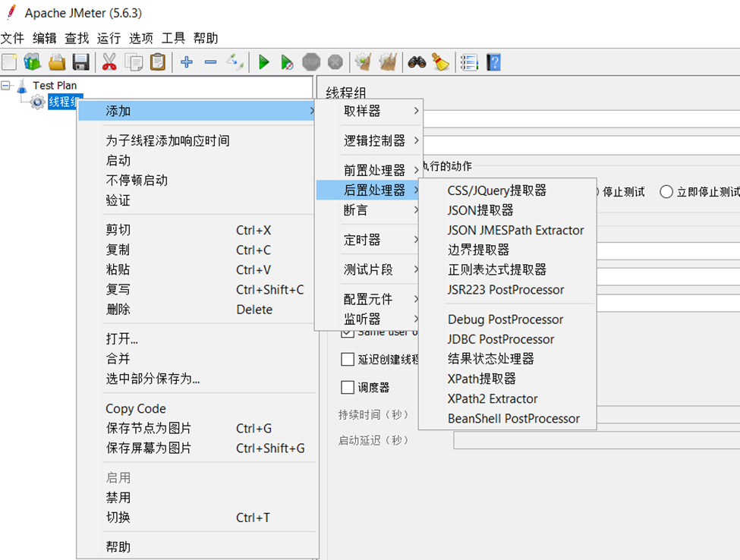The width and height of the screenshot is (740, 560).
Task: Toggle the 延迟创建线程 checkbox
Action: point(348,360)
